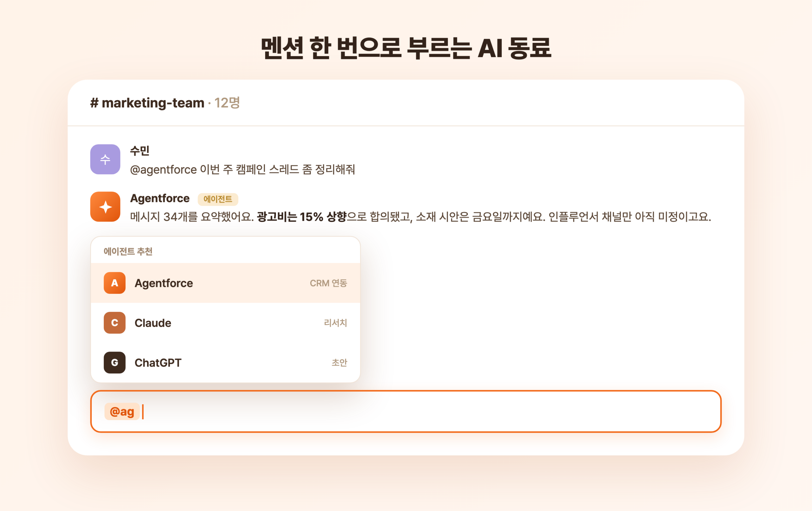Image resolution: width=812 pixels, height=511 pixels.
Task: Click the 에이전트 추천 header text
Action: point(128,251)
